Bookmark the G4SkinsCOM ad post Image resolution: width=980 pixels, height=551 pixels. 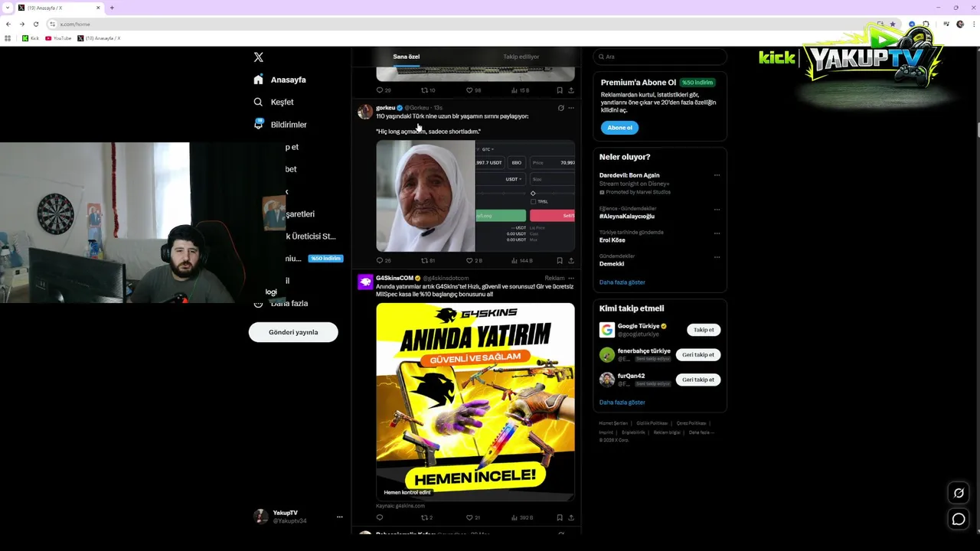point(560,517)
